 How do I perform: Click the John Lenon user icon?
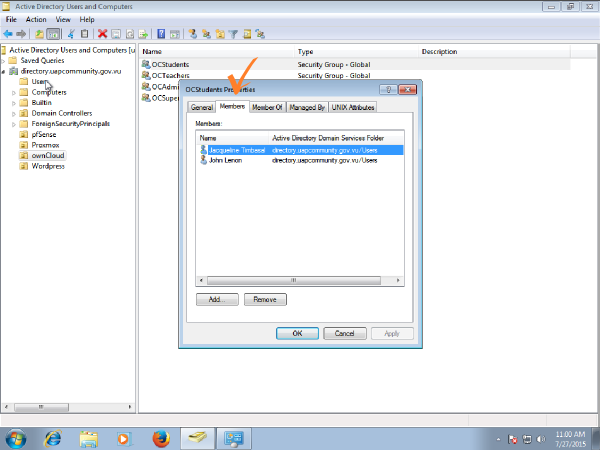click(x=204, y=160)
